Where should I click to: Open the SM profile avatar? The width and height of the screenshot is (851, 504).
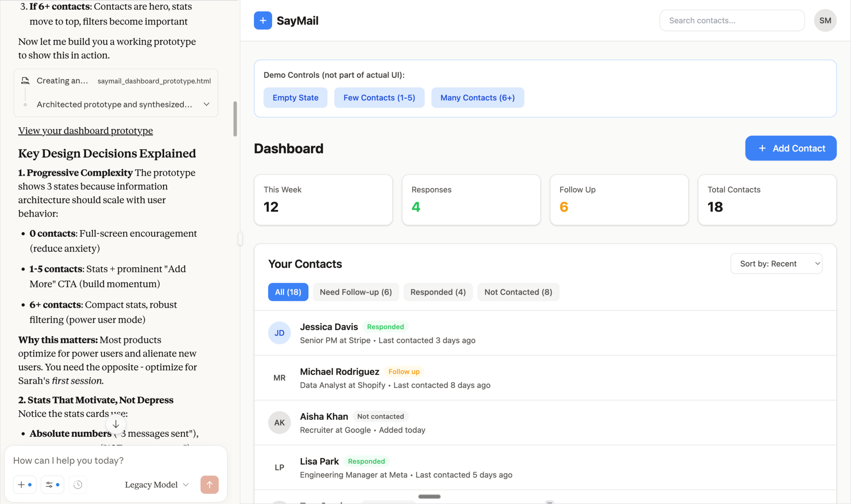pyautogui.click(x=825, y=20)
